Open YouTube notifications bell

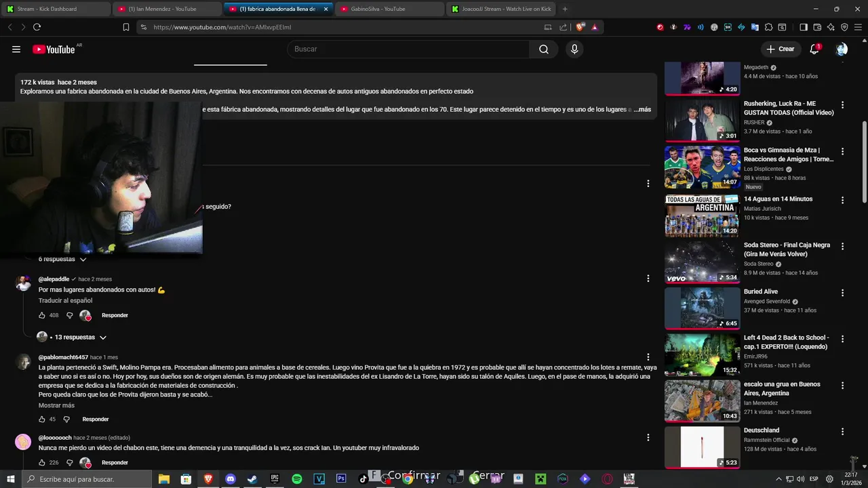pos(814,49)
